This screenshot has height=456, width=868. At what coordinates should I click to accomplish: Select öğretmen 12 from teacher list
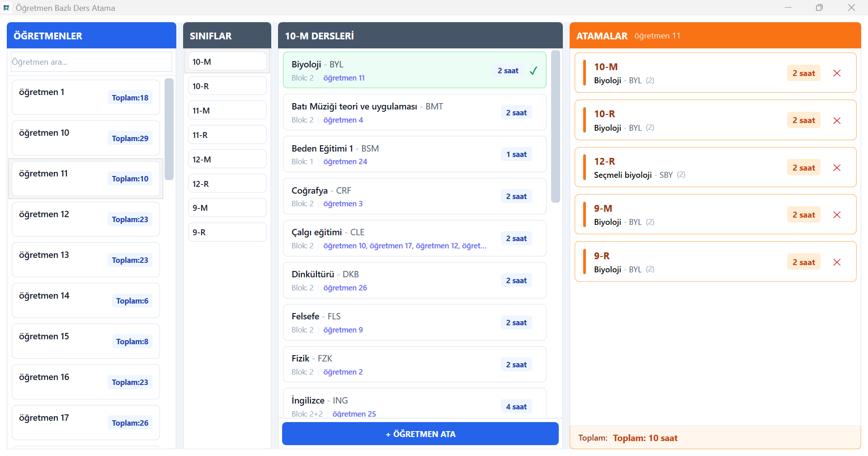[86, 219]
